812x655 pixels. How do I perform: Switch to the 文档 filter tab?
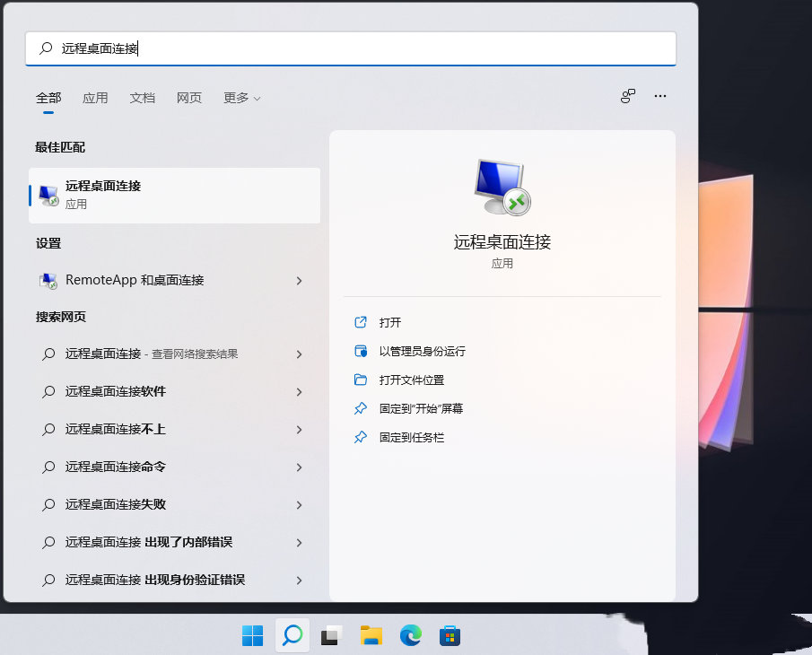tap(143, 98)
